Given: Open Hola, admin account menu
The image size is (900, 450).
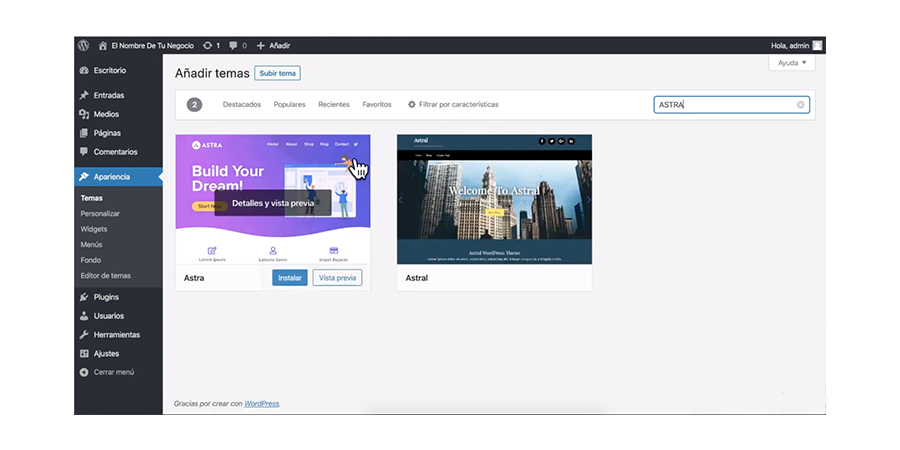Looking at the screenshot, I should pyautogui.click(x=797, y=45).
